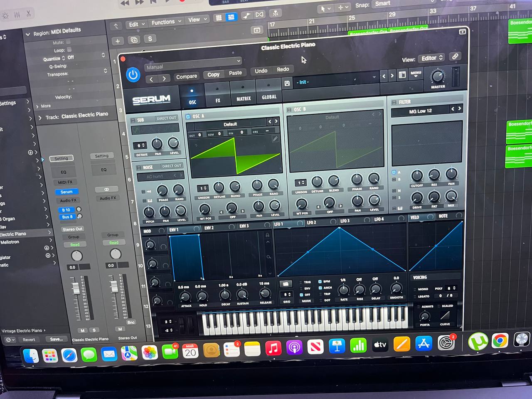
Task: Check the region Mute checkbox
Action: point(68,42)
